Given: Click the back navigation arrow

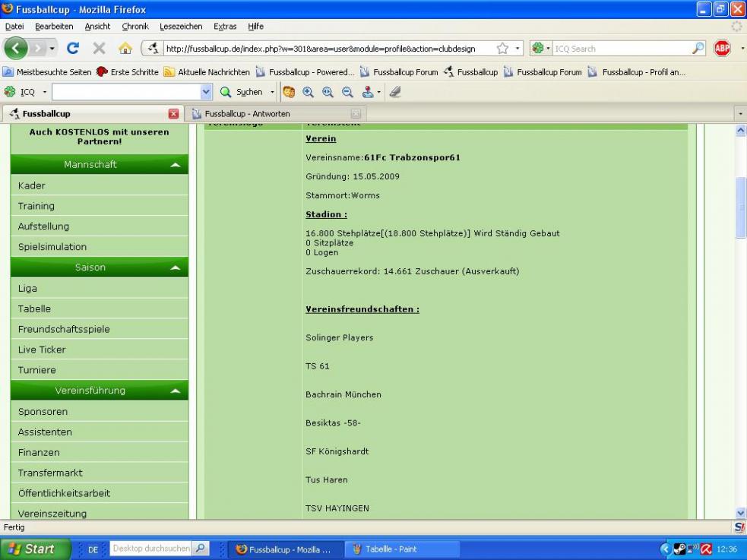Looking at the screenshot, I should 18,49.
